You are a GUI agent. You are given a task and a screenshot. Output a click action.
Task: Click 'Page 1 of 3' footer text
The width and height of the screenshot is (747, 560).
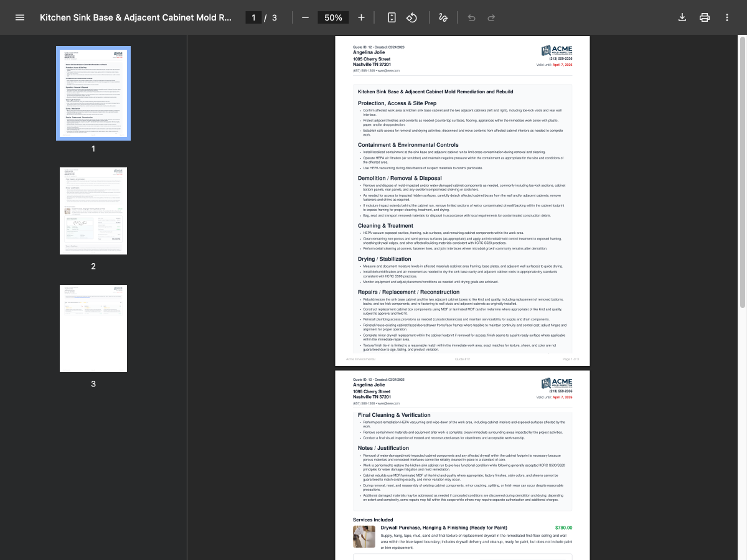tap(571, 359)
